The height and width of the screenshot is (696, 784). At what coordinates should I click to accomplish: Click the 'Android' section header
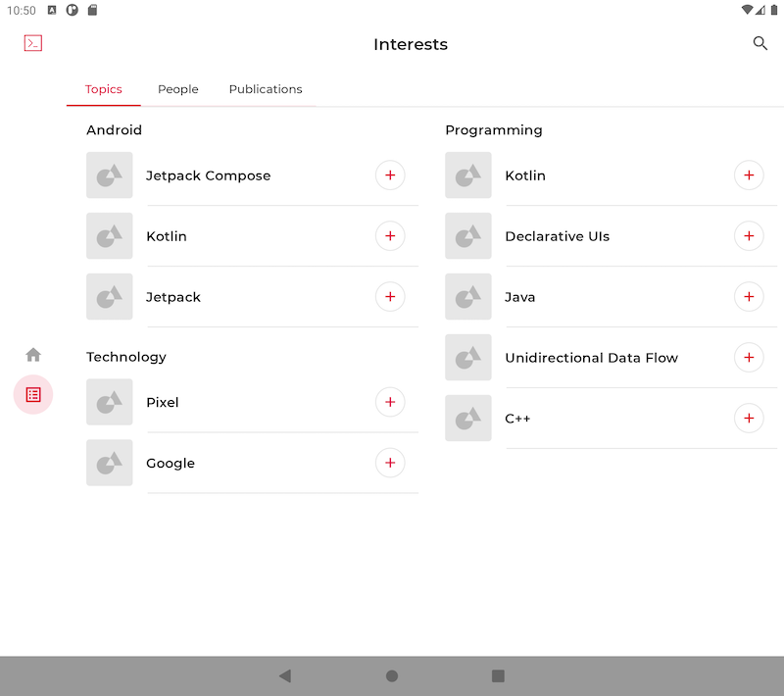tap(114, 130)
